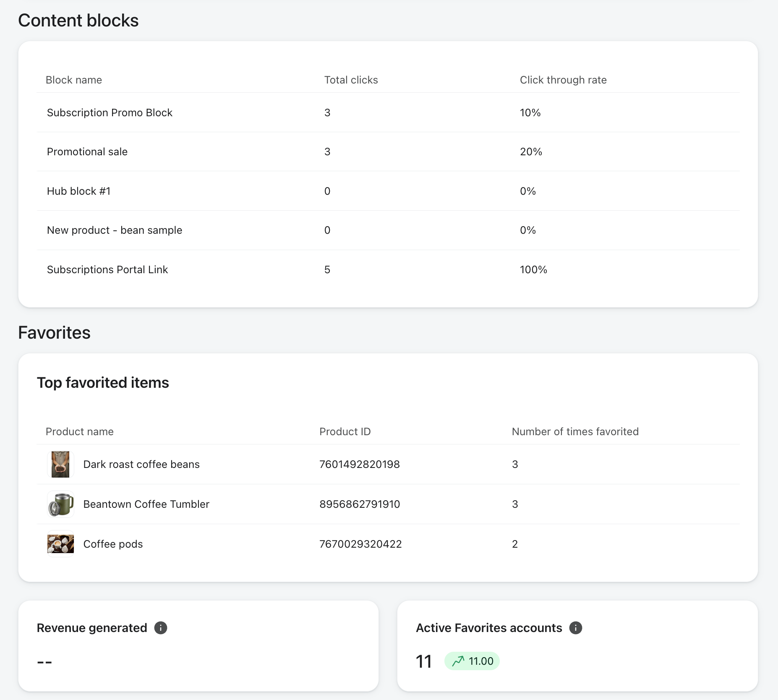Click product ID 7670029320422
The width and height of the screenshot is (778, 700).
click(360, 544)
